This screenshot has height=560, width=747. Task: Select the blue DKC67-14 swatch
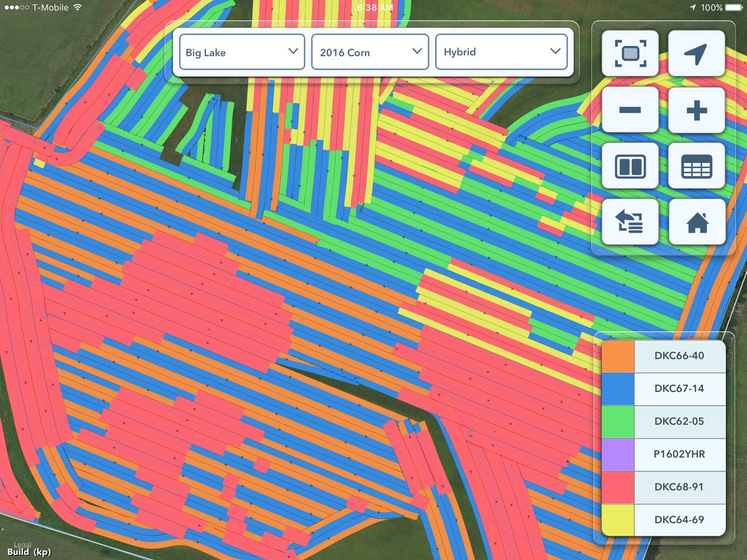tap(618, 389)
